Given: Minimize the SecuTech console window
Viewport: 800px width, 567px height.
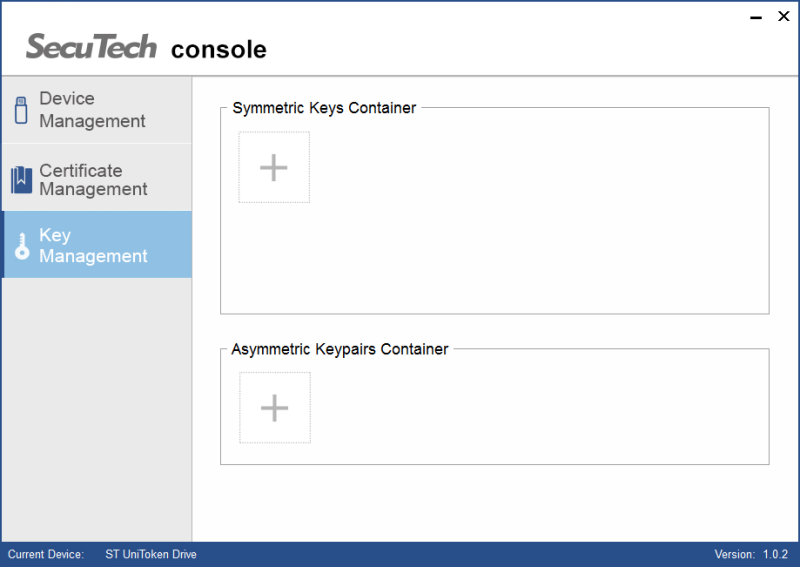Looking at the screenshot, I should coord(756,17).
